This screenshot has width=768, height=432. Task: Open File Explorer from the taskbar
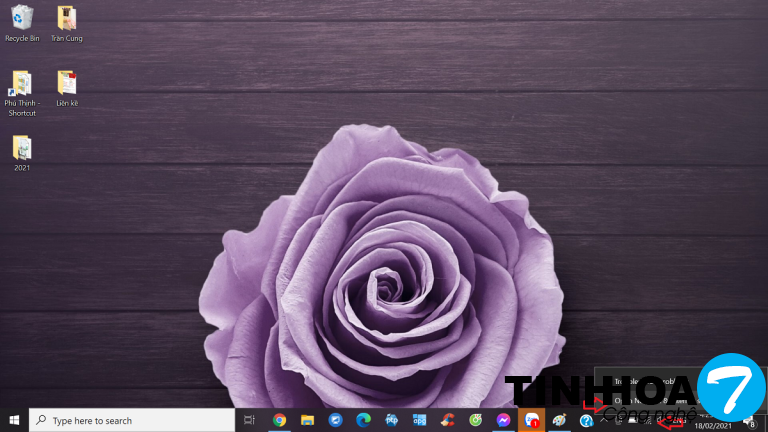coord(307,420)
